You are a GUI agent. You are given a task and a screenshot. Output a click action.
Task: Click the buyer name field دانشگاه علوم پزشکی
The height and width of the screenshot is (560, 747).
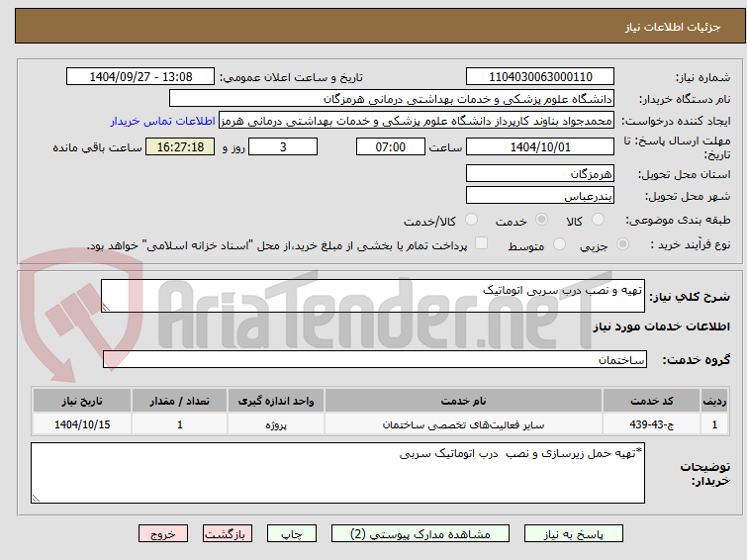(392, 99)
